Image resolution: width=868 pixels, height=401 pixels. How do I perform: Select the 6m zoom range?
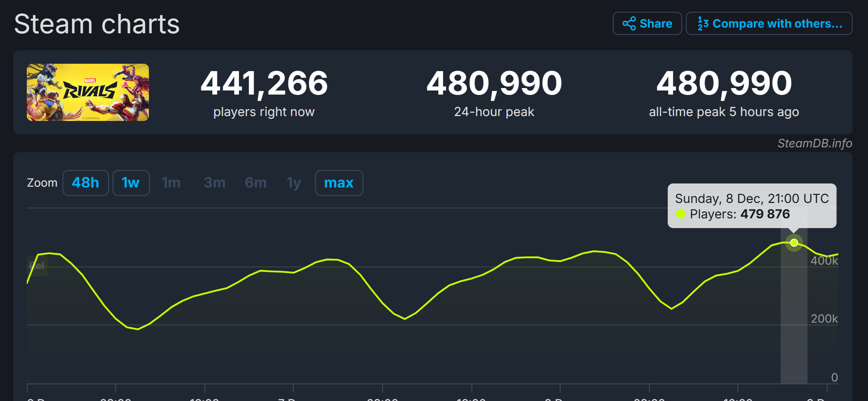tap(255, 183)
